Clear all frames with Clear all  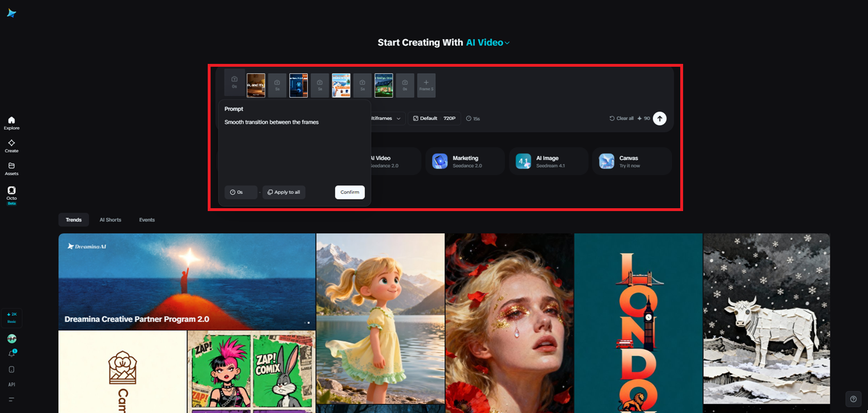(621, 119)
